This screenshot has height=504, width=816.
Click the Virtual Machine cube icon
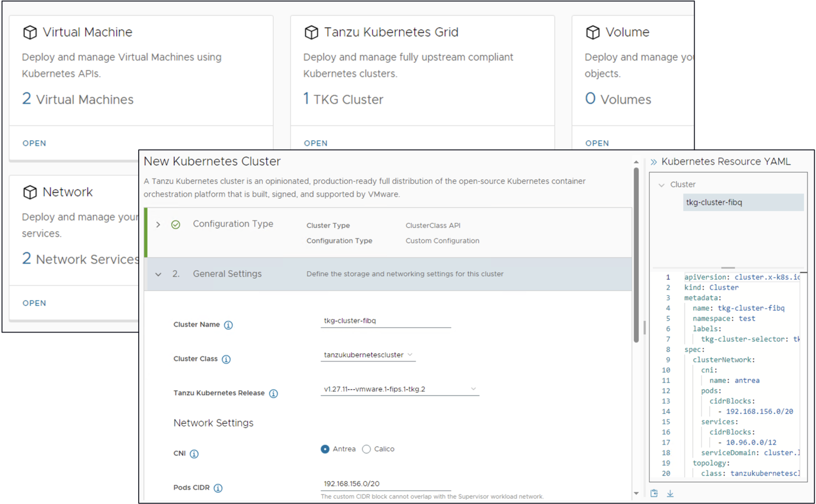(30, 32)
